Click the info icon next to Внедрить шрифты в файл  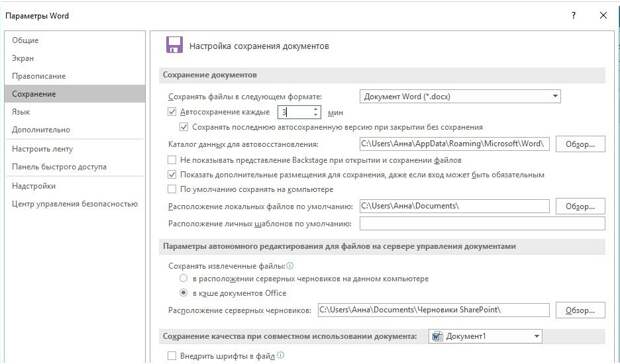(x=280, y=355)
